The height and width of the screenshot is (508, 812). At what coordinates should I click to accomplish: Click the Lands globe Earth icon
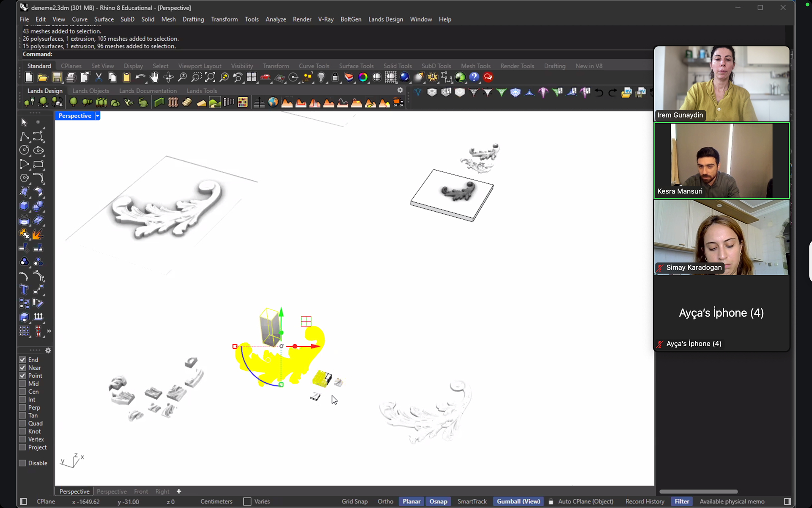(273, 102)
